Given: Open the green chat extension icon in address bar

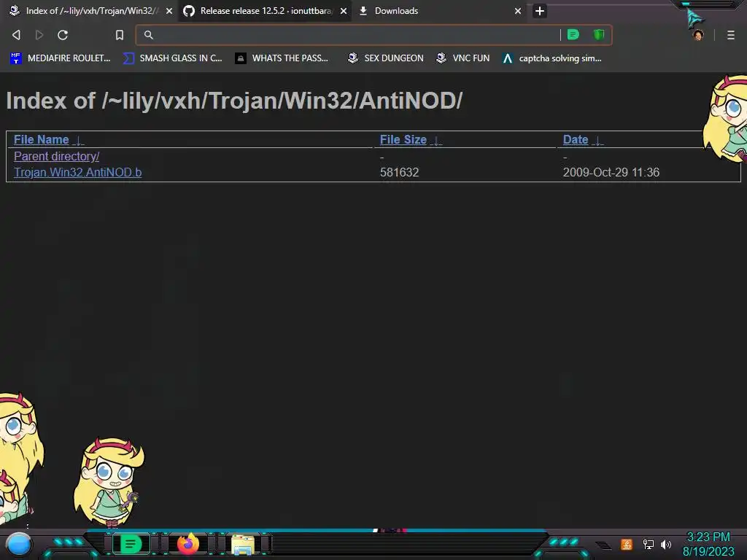Looking at the screenshot, I should [573, 35].
